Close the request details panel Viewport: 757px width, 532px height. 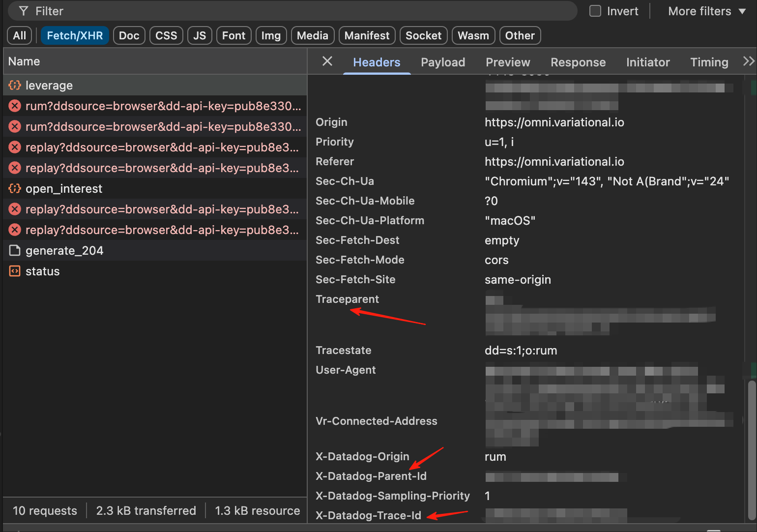pos(327,61)
